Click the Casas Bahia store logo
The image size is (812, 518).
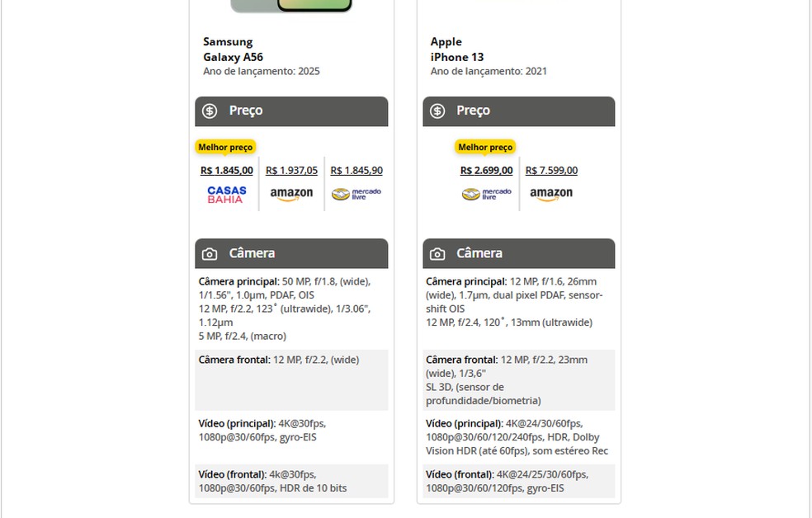click(x=225, y=194)
